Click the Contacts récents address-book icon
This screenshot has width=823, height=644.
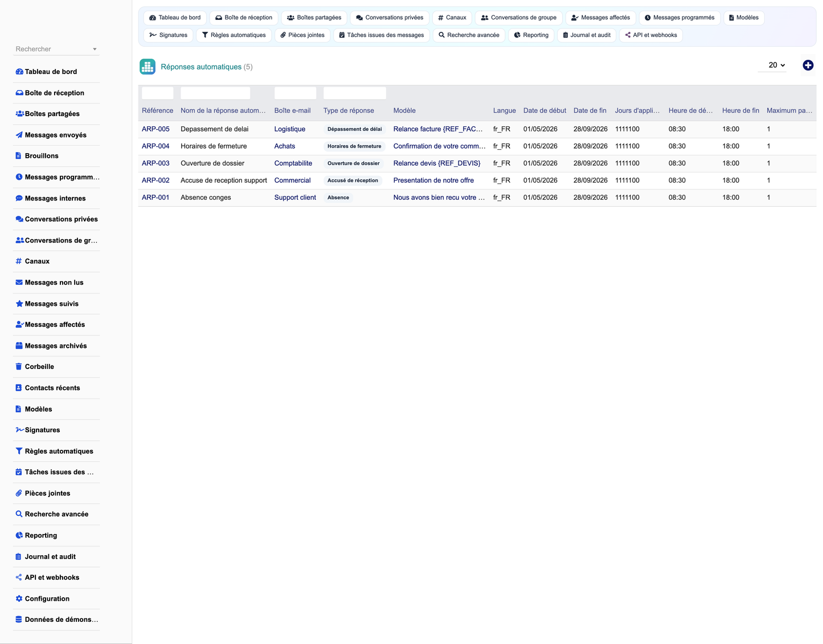pyautogui.click(x=19, y=388)
